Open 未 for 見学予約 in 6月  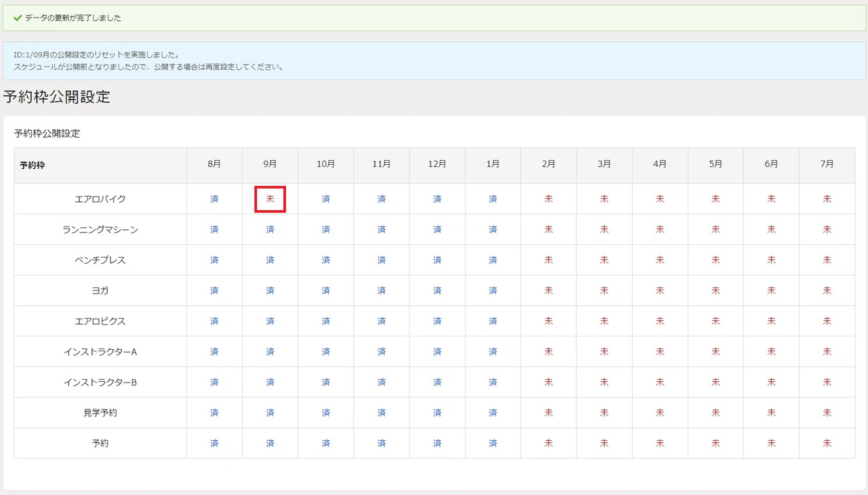coord(772,413)
